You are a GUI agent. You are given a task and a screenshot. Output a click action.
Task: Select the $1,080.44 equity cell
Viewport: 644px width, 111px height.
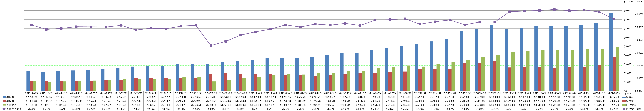pos(211,105)
